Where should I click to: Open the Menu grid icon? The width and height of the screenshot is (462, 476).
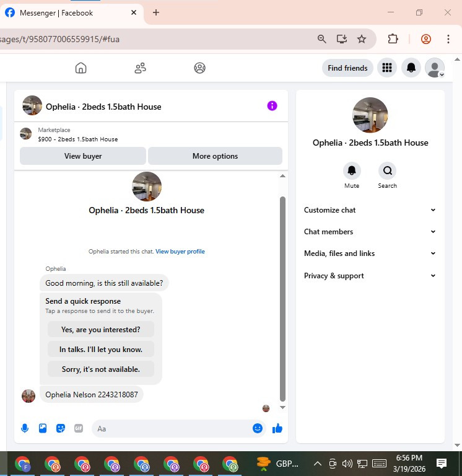(x=387, y=68)
